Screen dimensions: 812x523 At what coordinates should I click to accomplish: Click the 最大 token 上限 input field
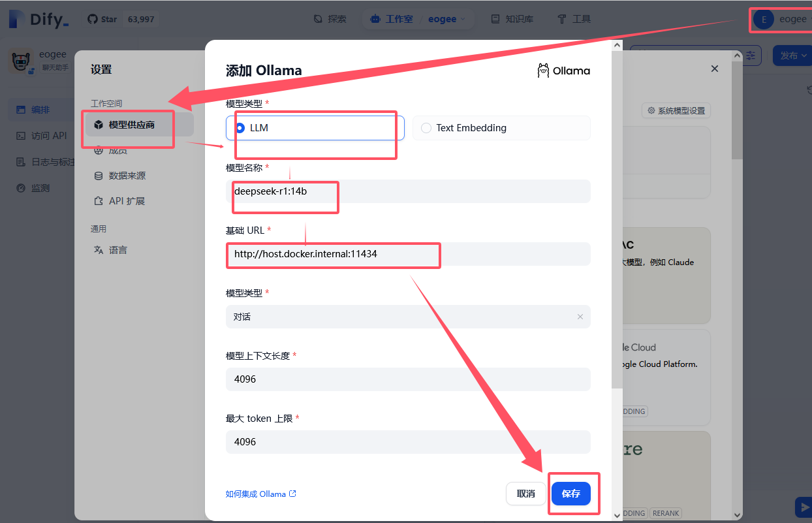tap(408, 442)
